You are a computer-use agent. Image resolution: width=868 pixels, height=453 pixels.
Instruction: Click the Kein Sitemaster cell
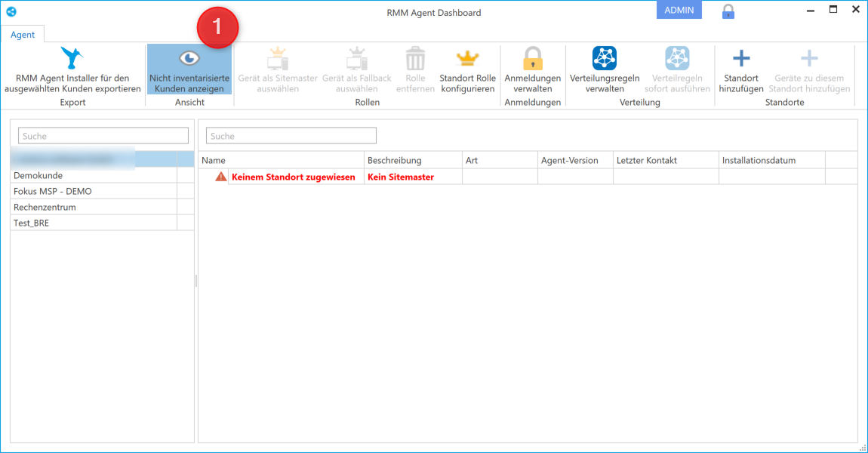[x=413, y=177]
